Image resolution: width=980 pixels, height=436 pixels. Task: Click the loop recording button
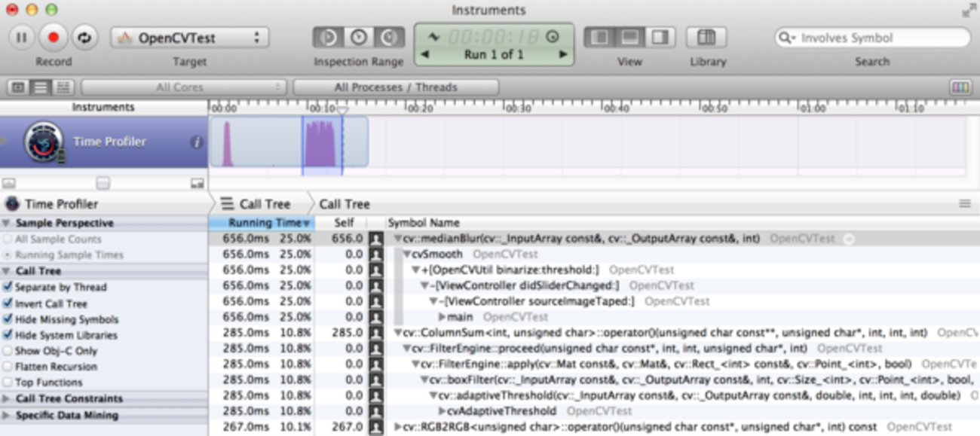click(x=84, y=37)
